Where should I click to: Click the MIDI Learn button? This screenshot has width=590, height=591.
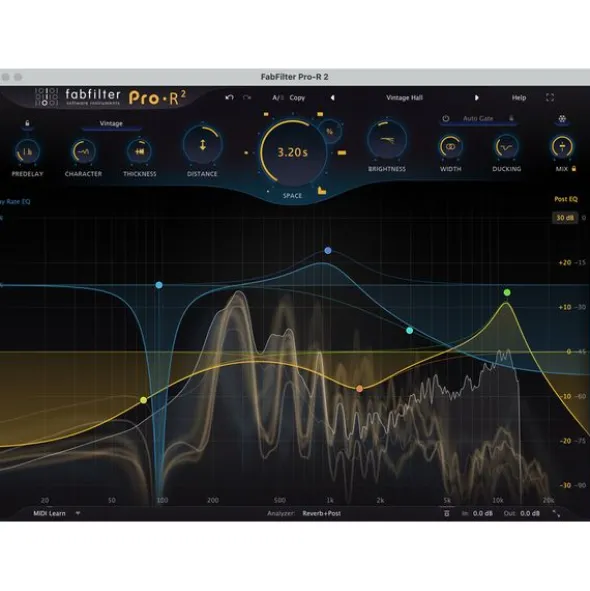(x=49, y=513)
